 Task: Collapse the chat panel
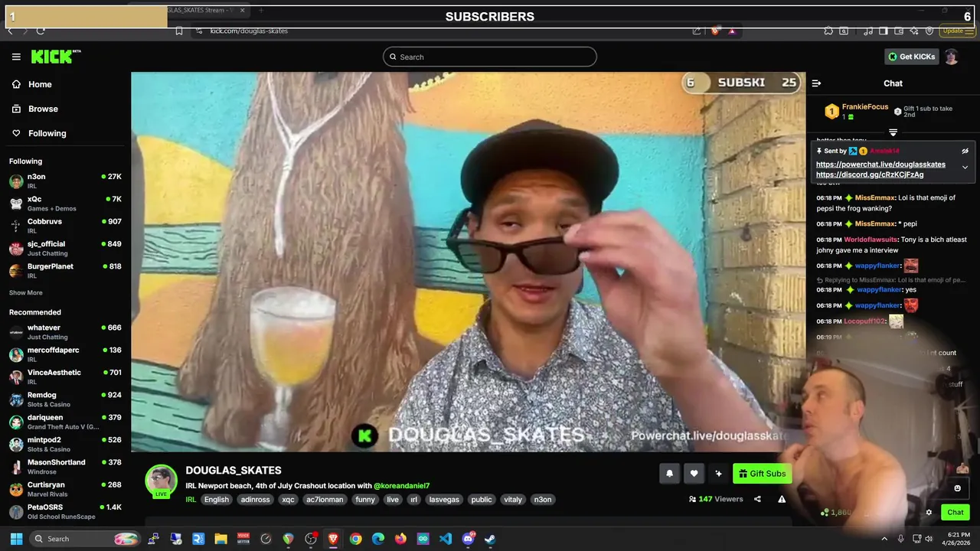pos(816,83)
